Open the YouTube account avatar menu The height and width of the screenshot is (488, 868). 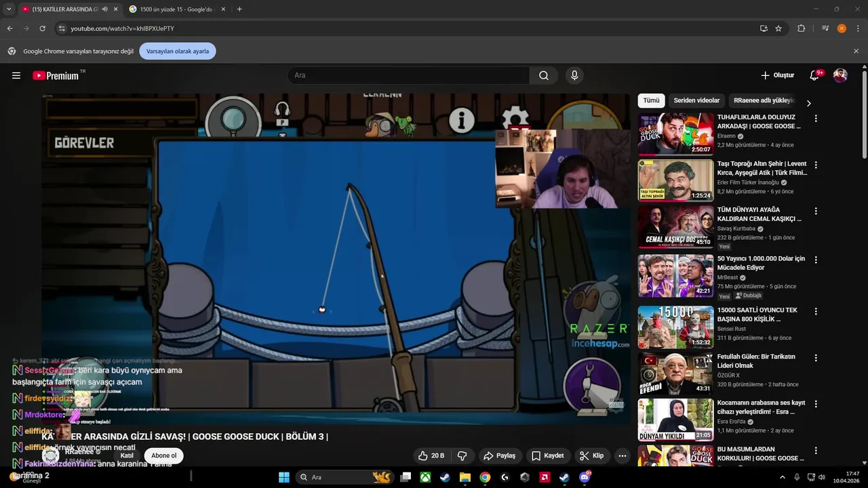[840, 75]
